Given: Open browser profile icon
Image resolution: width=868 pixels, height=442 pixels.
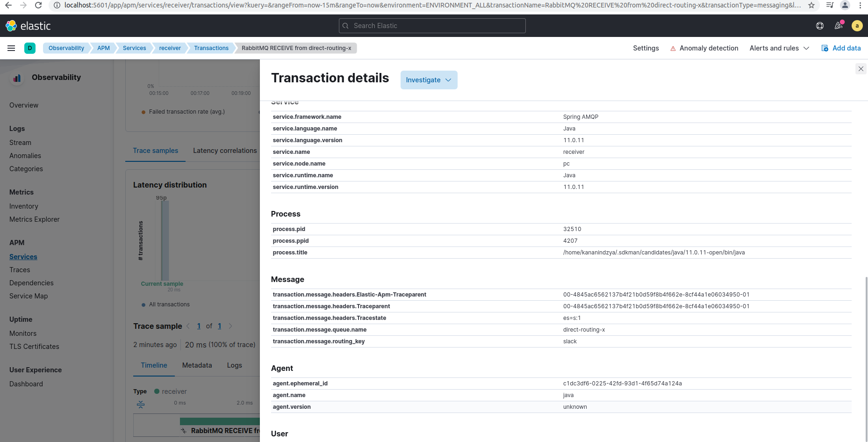Looking at the screenshot, I should pyautogui.click(x=845, y=5).
